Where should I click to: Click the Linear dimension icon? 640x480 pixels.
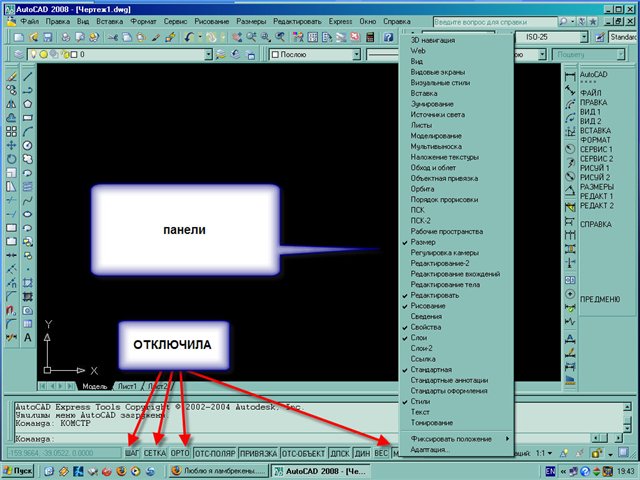(570, 75)
